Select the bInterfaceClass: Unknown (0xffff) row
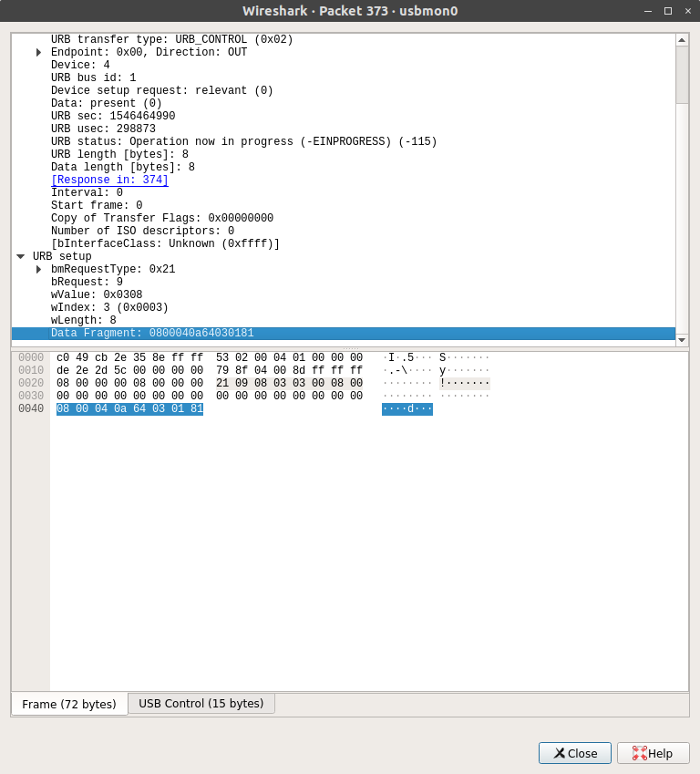The width and height of the screenshot is (700, 774). point(343,243)
